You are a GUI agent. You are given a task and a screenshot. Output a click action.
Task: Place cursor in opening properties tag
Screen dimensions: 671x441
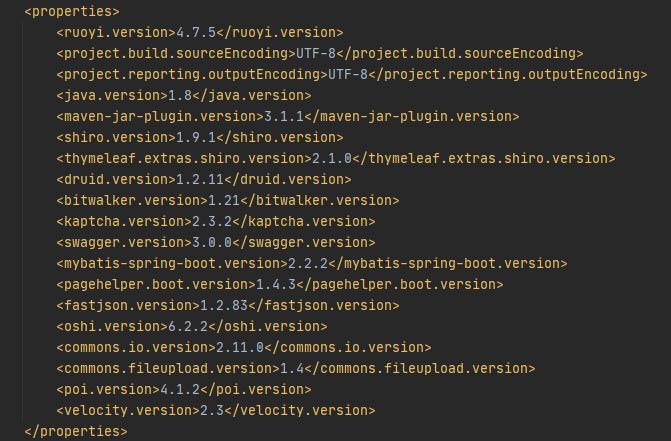pyautogui.click(x=72, y=12)
